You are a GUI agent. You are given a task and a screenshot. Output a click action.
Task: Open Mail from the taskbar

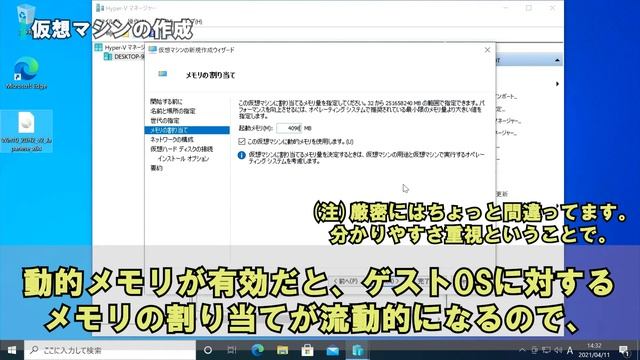(333, 350)
